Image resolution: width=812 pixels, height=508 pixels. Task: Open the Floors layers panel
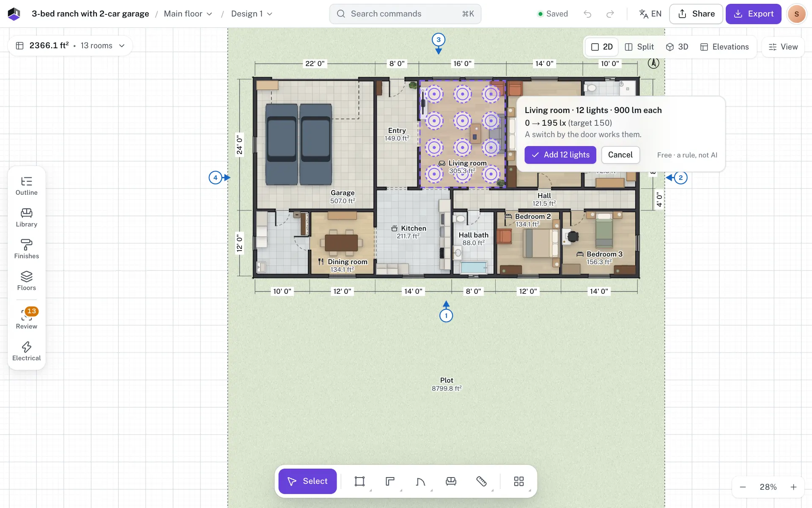point(26,282)
